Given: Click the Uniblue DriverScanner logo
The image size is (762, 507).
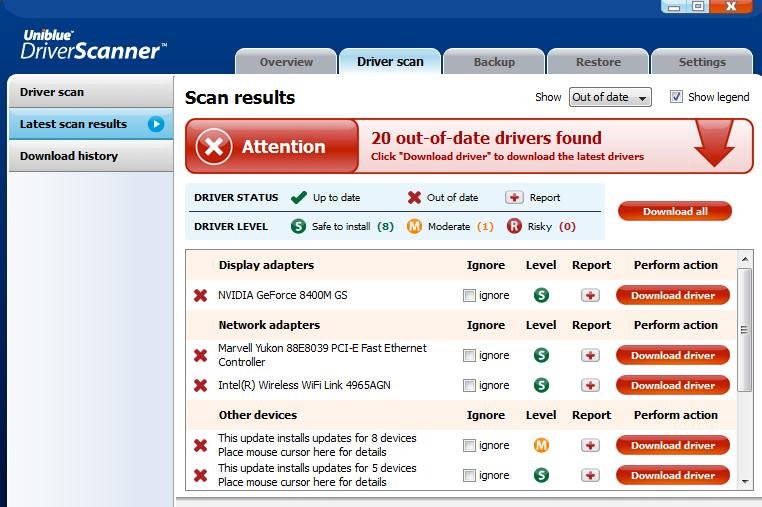Looking at the screenshot, I should point(93,45).
